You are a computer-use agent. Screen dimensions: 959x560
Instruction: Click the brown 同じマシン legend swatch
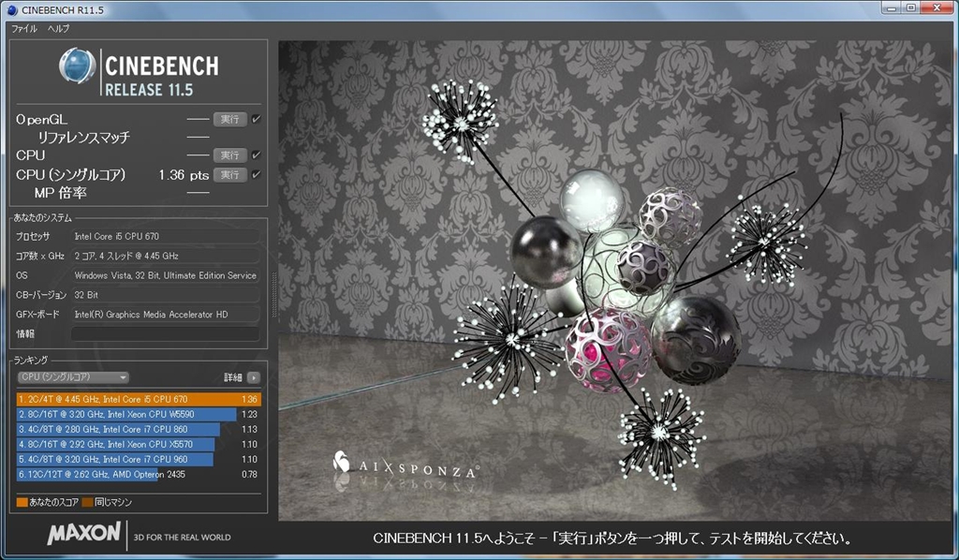click(x=87, y=503)
